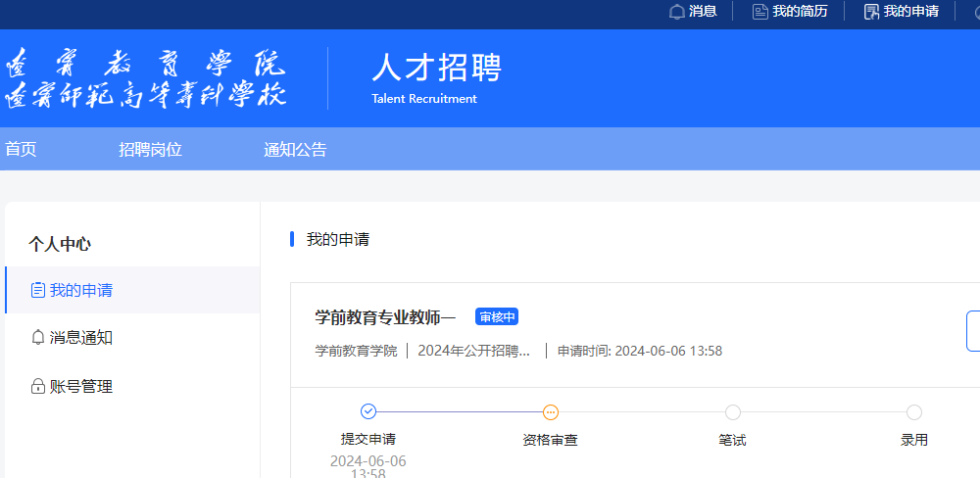This screenshot has width=980, height=478.
Task: Click the bell icon next to 消息通知
Action: click(38, 338)
